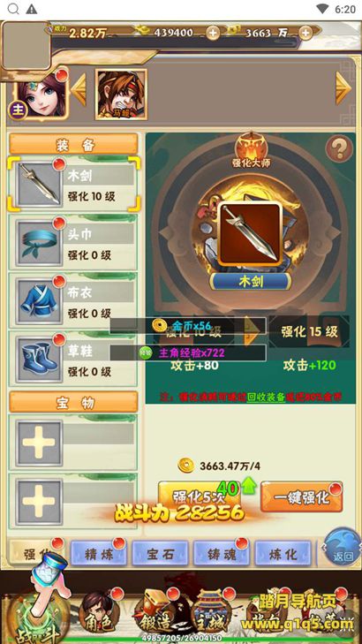This screenshot has height=644, width=362.
Task: Show next heroes with right arrow
Action: [343, 88]
